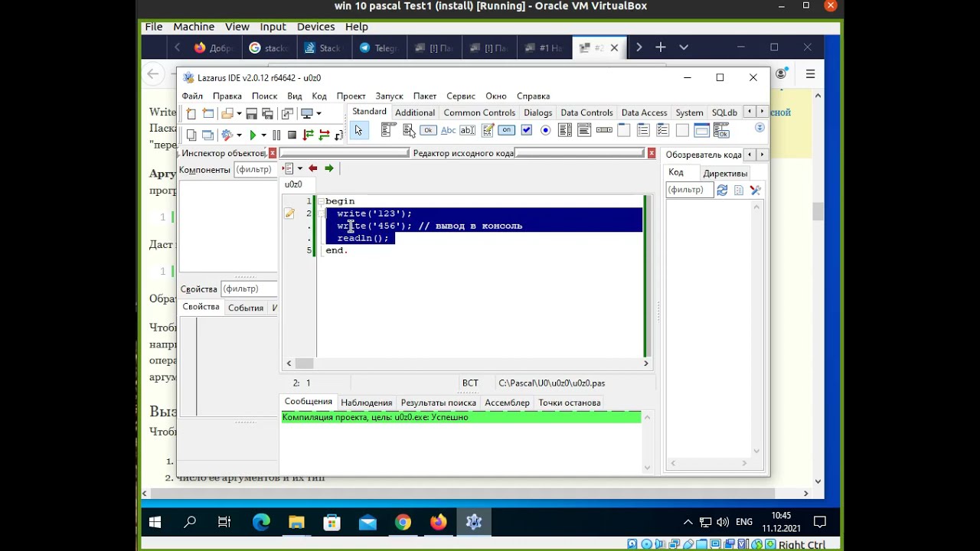Open the Сервис menu

coord(461,96)
